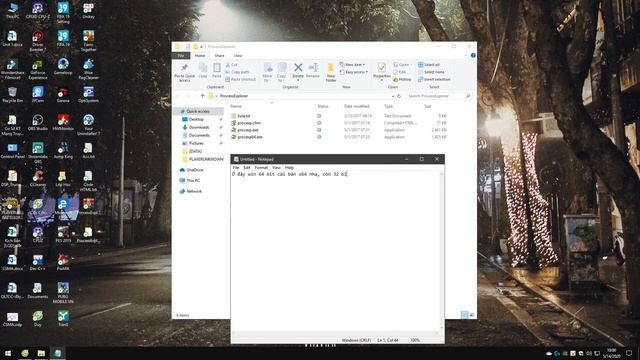Open the File tab in Explorer
Screen dimensions: 640x360
click(x=181, y=56)
